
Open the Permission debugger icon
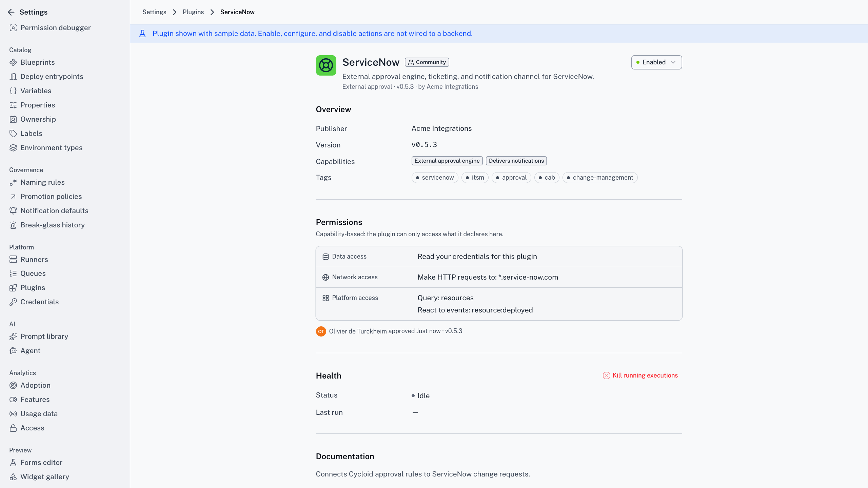(13, 28)
